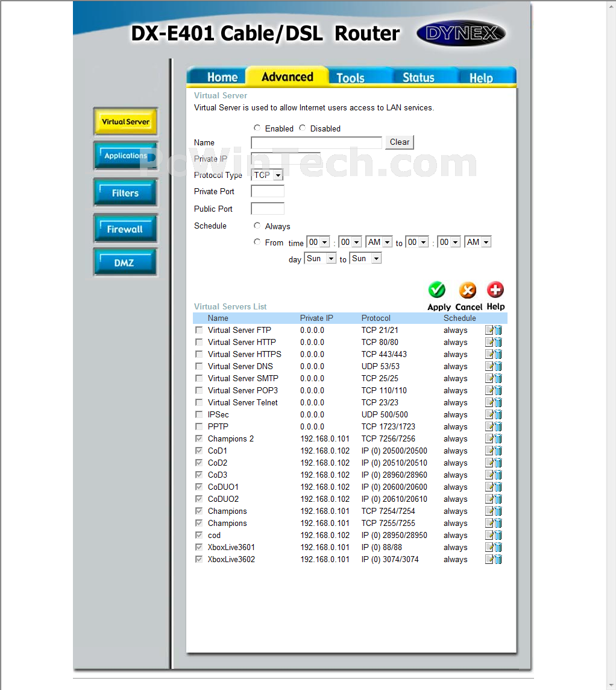Open the ending day dropdown
Viewport: 616px width, 690px height.
pyautogui.click(x=365, y=258)
